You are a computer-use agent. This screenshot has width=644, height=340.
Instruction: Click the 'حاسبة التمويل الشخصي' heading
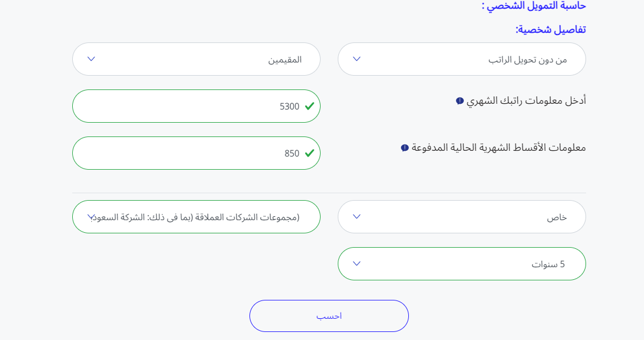[x=533, y=6]
